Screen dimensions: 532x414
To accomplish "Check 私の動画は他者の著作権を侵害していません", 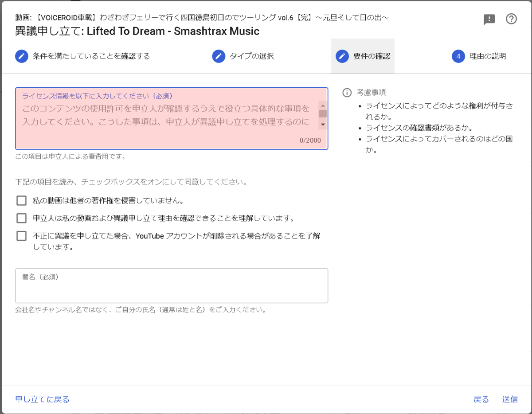I will coord(21,201).
